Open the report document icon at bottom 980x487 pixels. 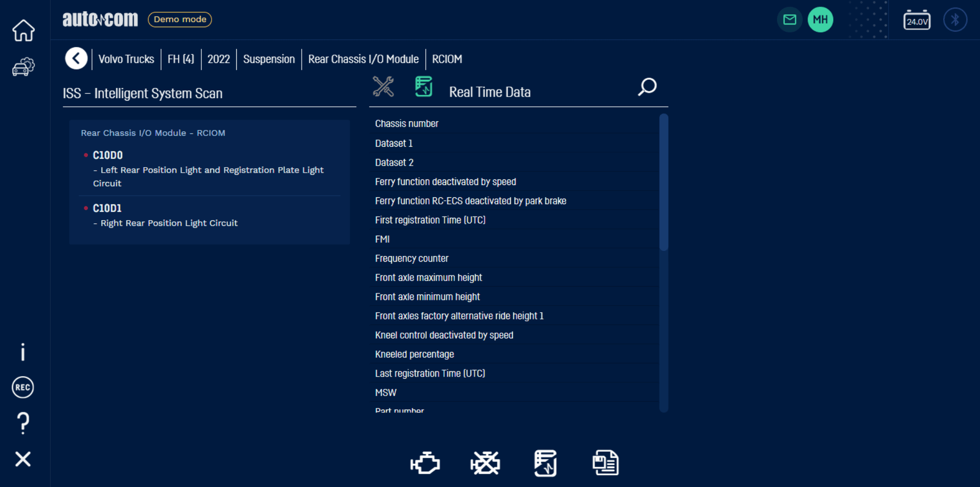point(605,463)
